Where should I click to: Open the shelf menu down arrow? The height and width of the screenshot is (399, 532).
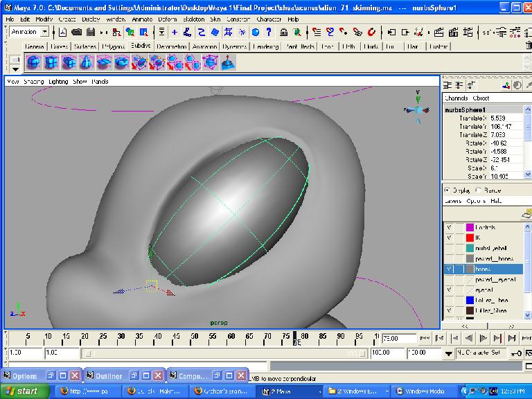[15, 69]
